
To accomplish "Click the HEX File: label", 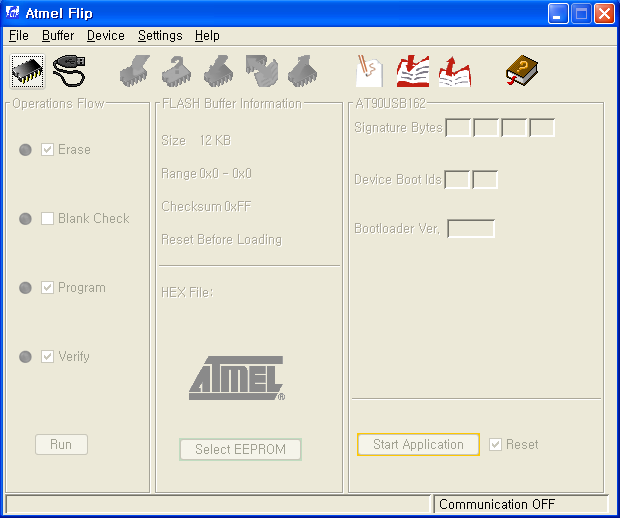I will click(187, 292).
